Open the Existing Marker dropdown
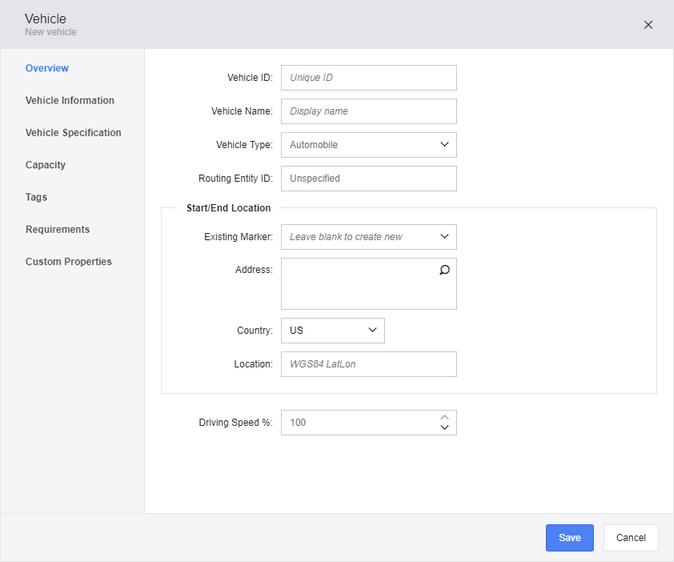Viewport: 674px width, 562px height. coord(369,237)
